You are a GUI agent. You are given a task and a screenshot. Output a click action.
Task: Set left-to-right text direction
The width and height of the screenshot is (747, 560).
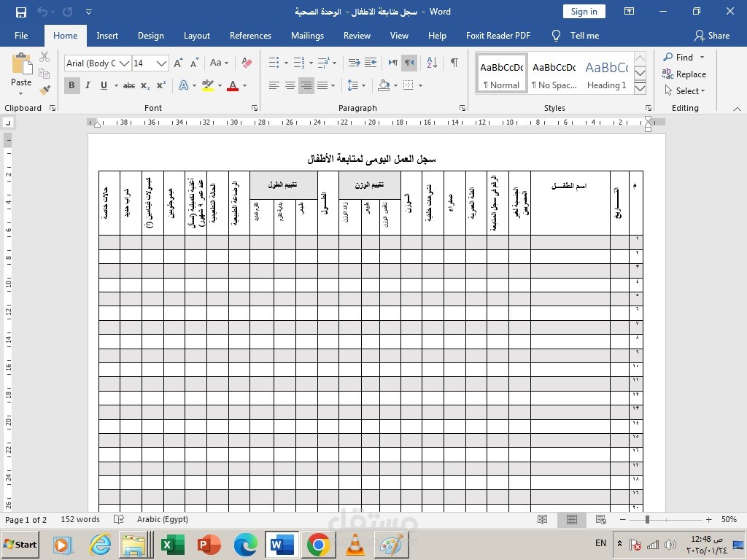click(393, 63)
